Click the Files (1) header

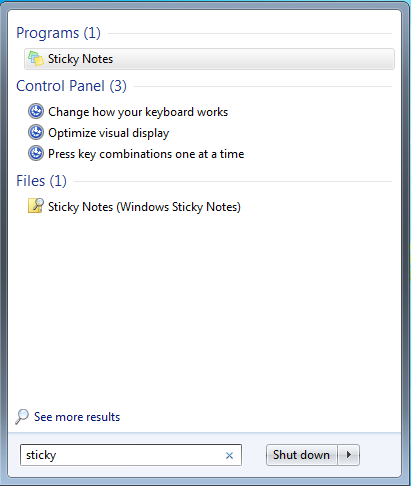coord(41,181)
